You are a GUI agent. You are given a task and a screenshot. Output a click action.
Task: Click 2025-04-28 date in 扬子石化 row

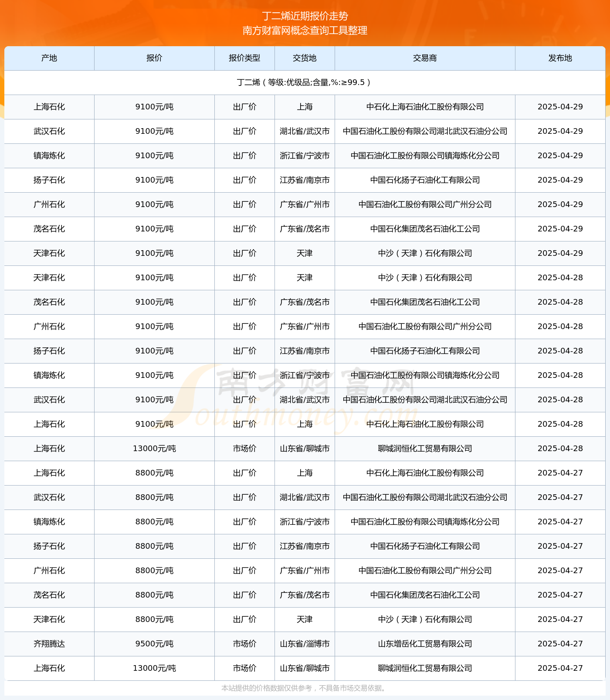coord(560,351)
